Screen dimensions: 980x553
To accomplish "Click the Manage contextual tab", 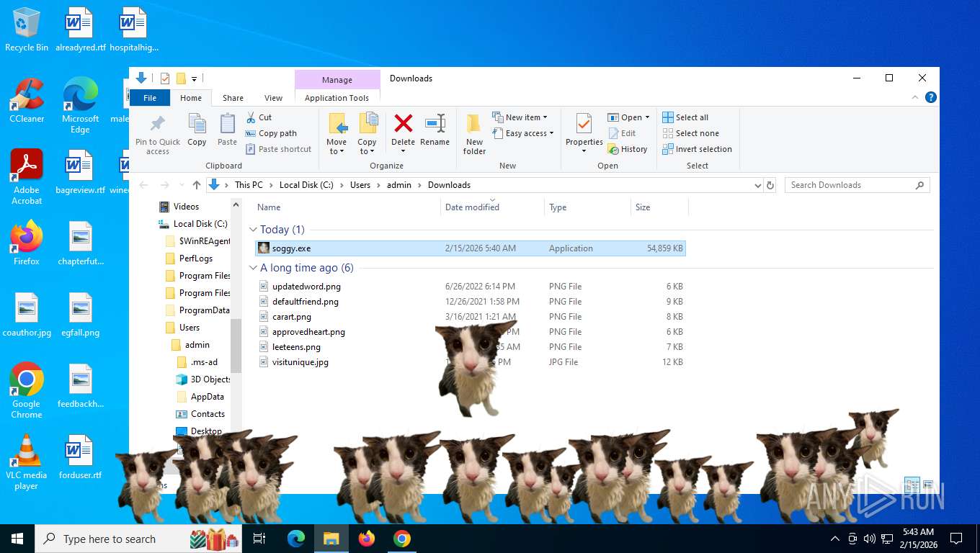I will click(x=337, y=79).
